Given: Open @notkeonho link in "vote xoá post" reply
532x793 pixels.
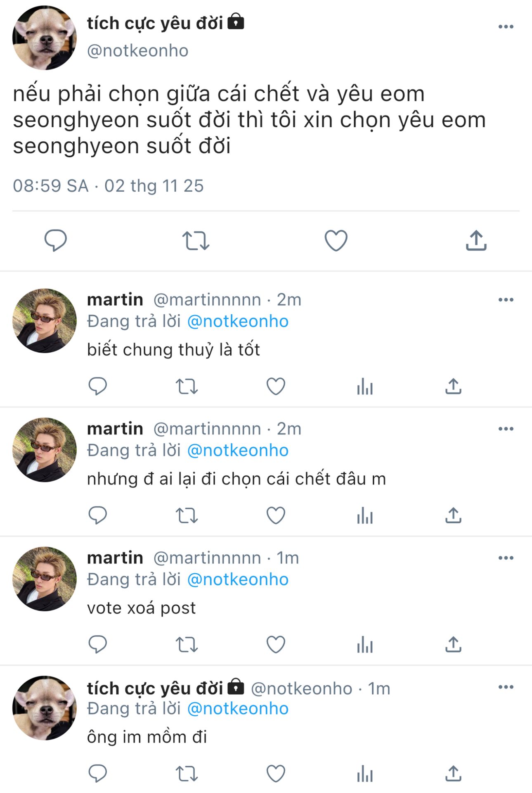Looking at the screenshot, I should [238, 579].
